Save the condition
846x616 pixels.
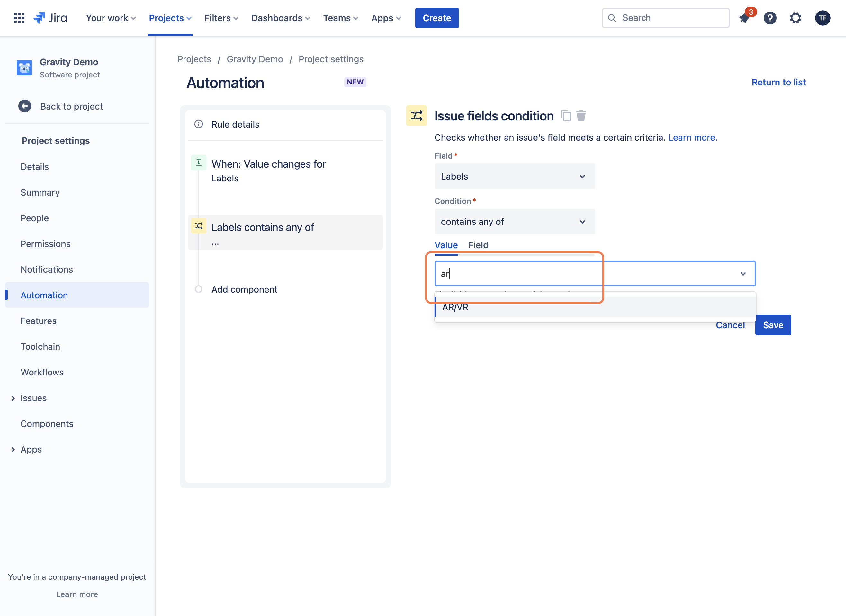click(773, 325)
